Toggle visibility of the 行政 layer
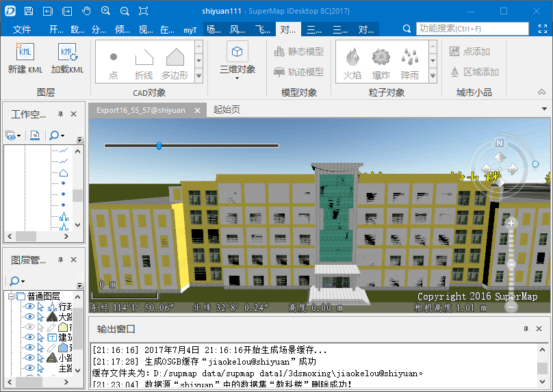 pyautogui.click(x=29, y=306)
